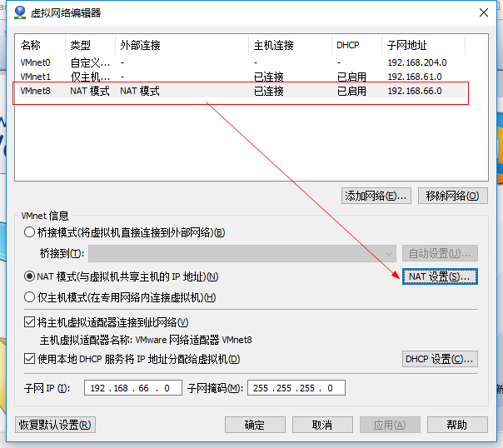Open NAT 设置(S)... dialog

[440, 276]
